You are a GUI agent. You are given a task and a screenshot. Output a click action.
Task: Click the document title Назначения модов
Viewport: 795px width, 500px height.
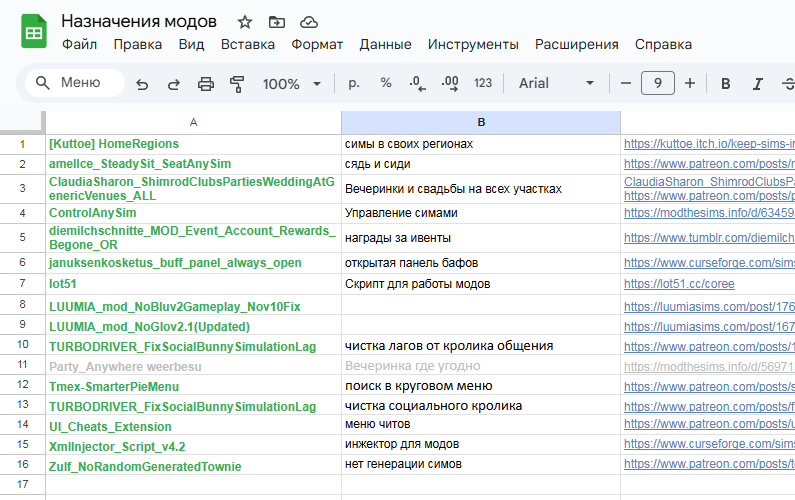tap(139, 21)
